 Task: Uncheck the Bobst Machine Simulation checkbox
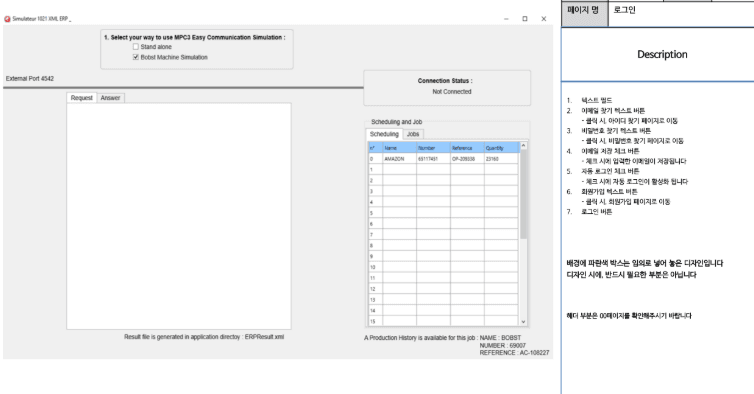(x=136, y=57)
